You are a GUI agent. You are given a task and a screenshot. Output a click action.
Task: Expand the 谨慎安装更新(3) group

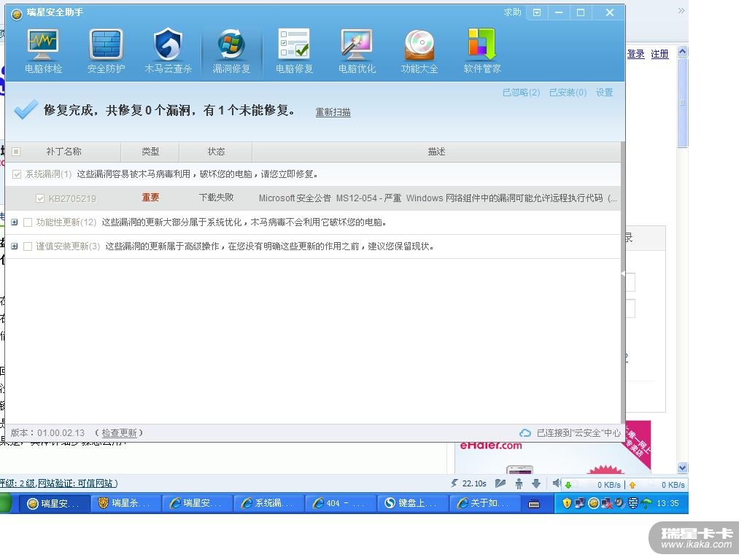(x=15, y=246)
